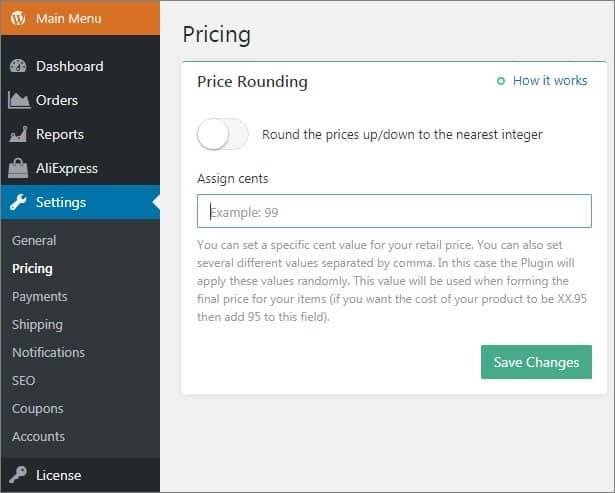
Task: Open the How it works link
Action: (550, 80)
